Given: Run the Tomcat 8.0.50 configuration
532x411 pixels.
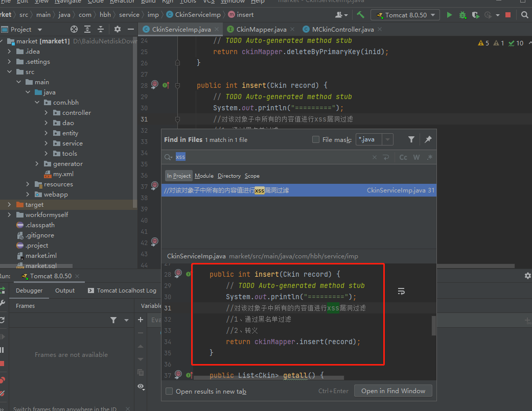Looking at the screenshot, I should 449,15.
